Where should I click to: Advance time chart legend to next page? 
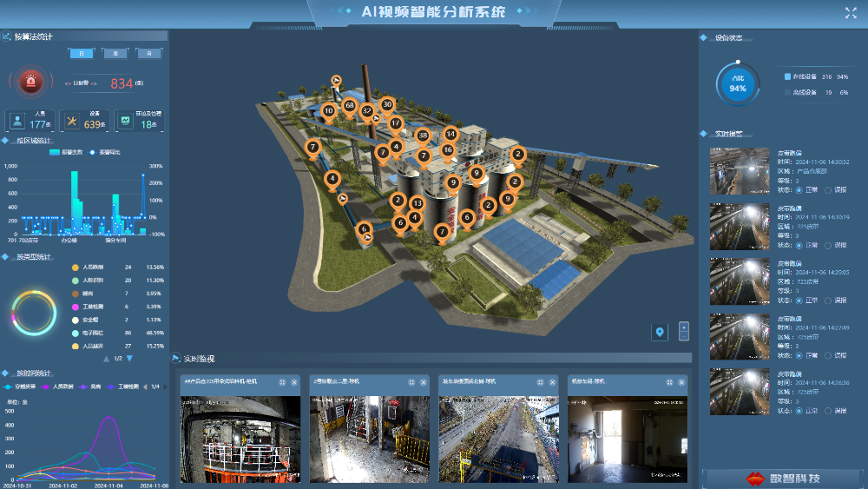[164, 387]
